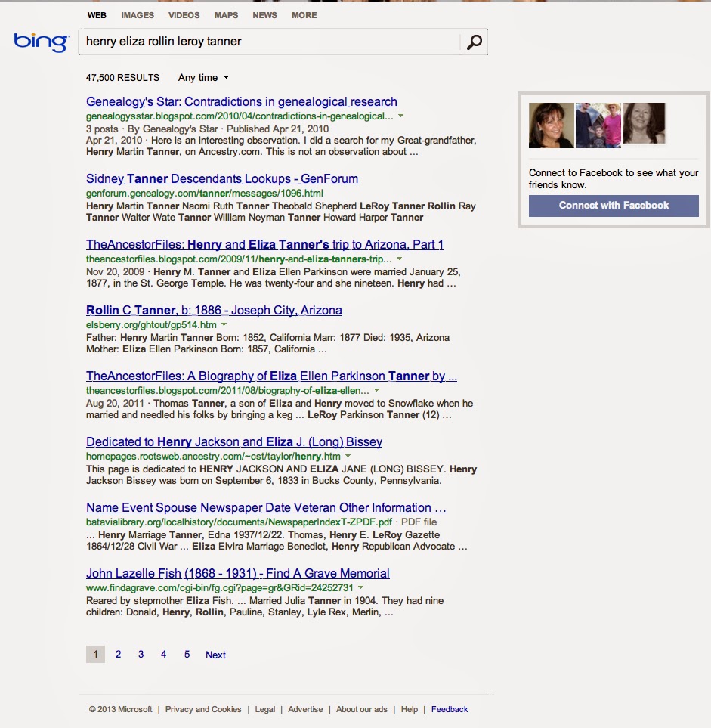The height and width of the screenshot is (728, 711).
Task: Open the Legal footer link
Action: tap(265, 709)
